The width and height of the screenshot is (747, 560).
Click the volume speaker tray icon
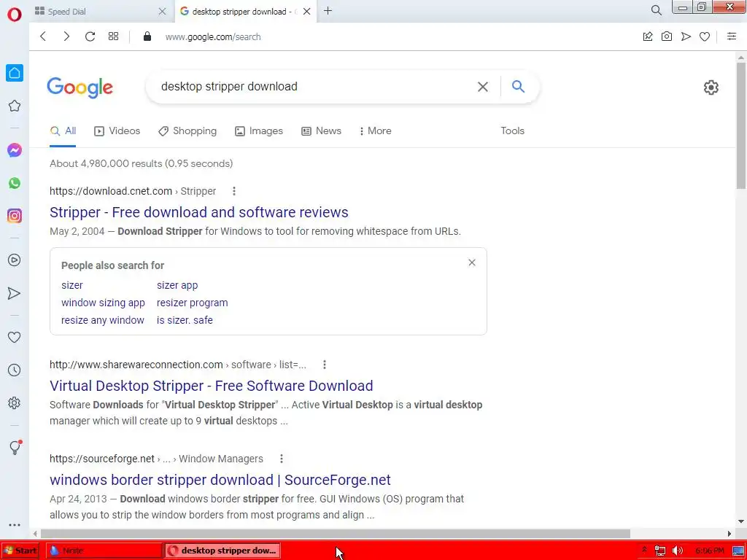(677, 551)
